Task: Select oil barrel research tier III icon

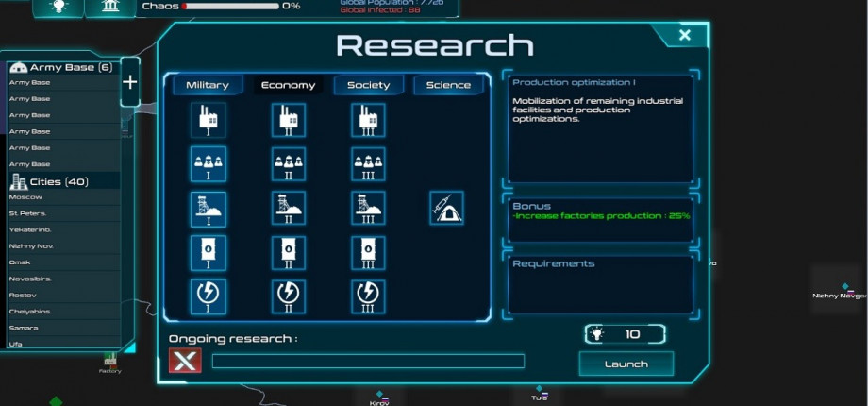Action: (x=368, y=253)
